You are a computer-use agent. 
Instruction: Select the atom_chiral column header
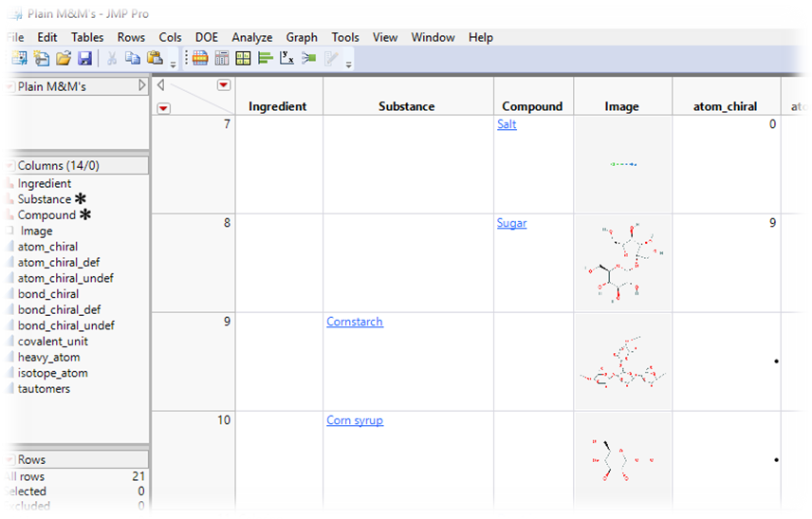(726, 97)
